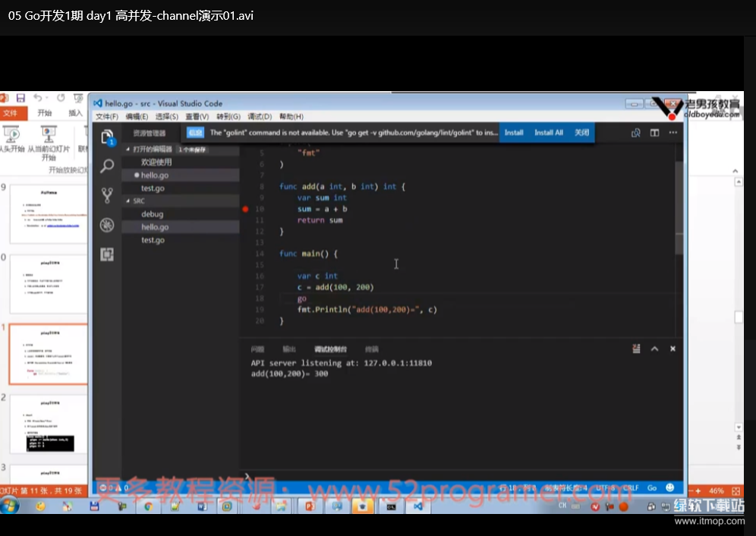Image resolution: width=756 pixels, height=536 pixels.
Task: Switch to the 问题 (Problems) panel tab
Action: [257, 349]
